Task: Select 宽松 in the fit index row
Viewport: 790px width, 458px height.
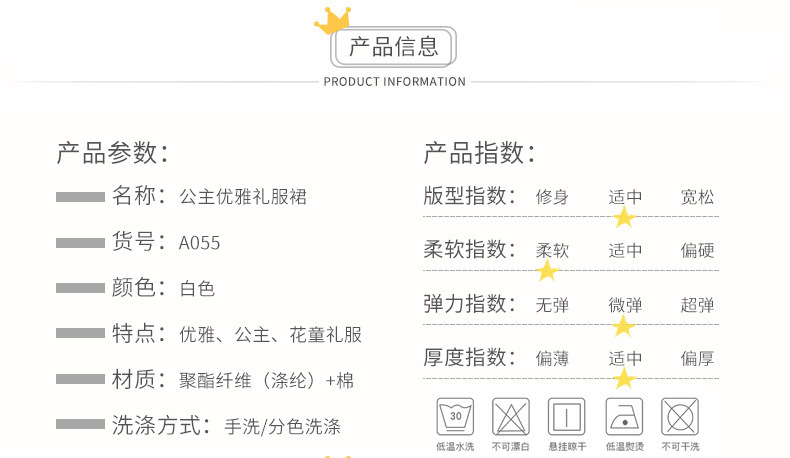Action: click(x=698, y=197)
